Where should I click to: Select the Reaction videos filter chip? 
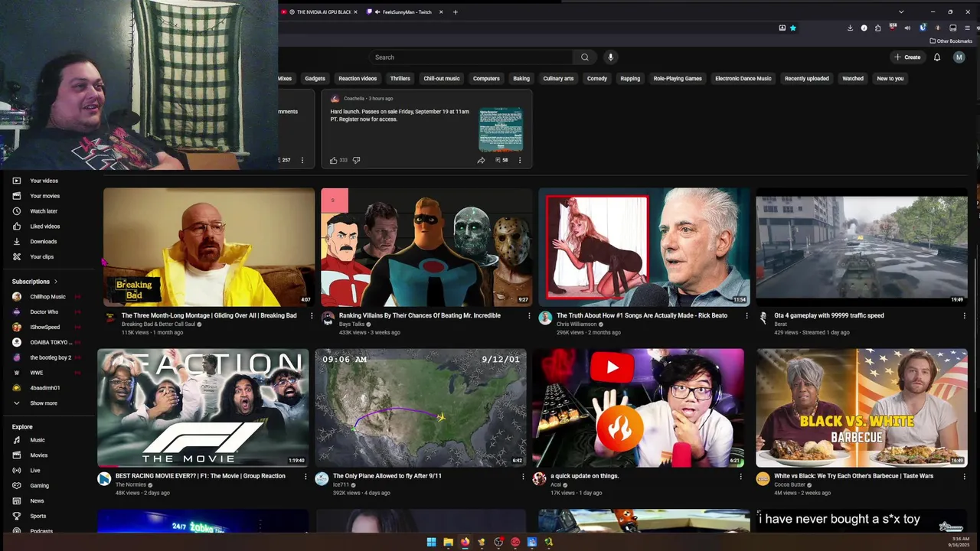click(358, 79)
